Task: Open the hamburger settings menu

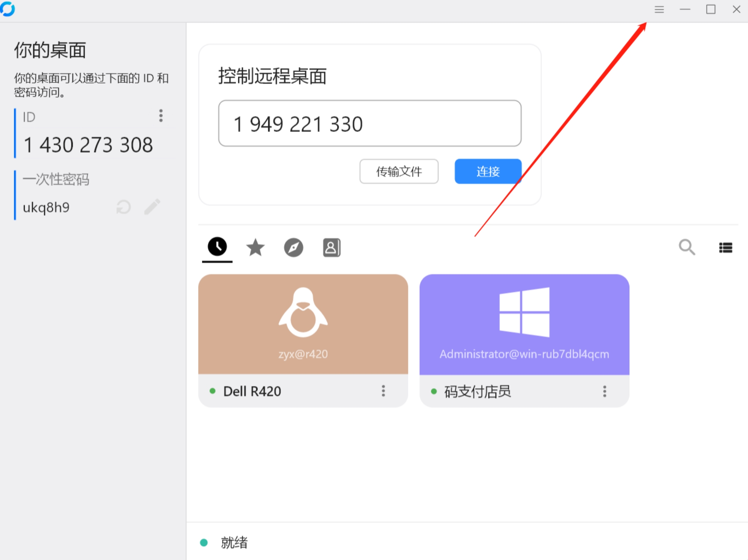Action: 659,9
